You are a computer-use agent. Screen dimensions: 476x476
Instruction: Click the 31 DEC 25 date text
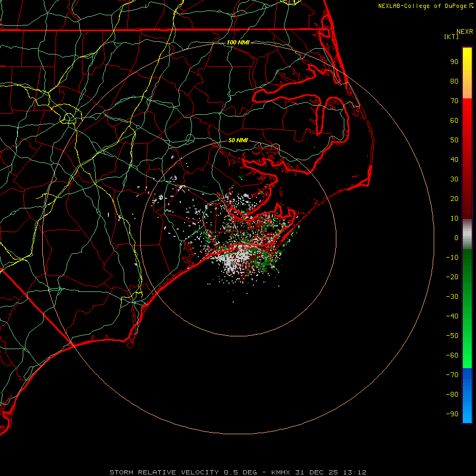[316, 472]
